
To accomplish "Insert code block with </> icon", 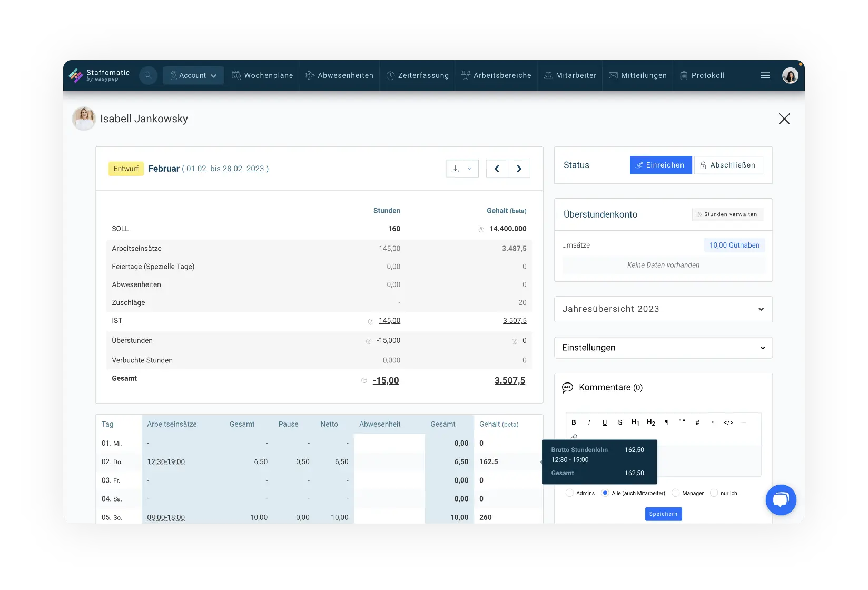I will [x=728, y=422].
